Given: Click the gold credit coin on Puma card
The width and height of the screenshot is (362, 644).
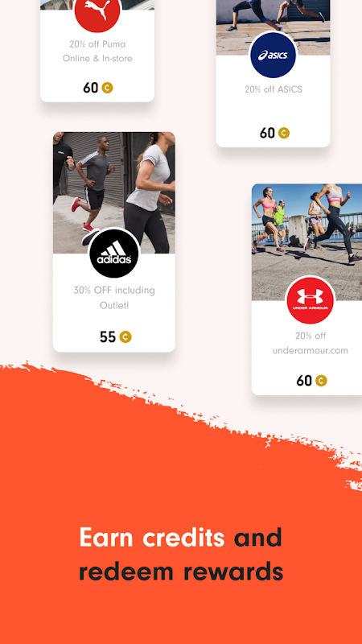Looking at the screenshot, I should pos(107,88).
